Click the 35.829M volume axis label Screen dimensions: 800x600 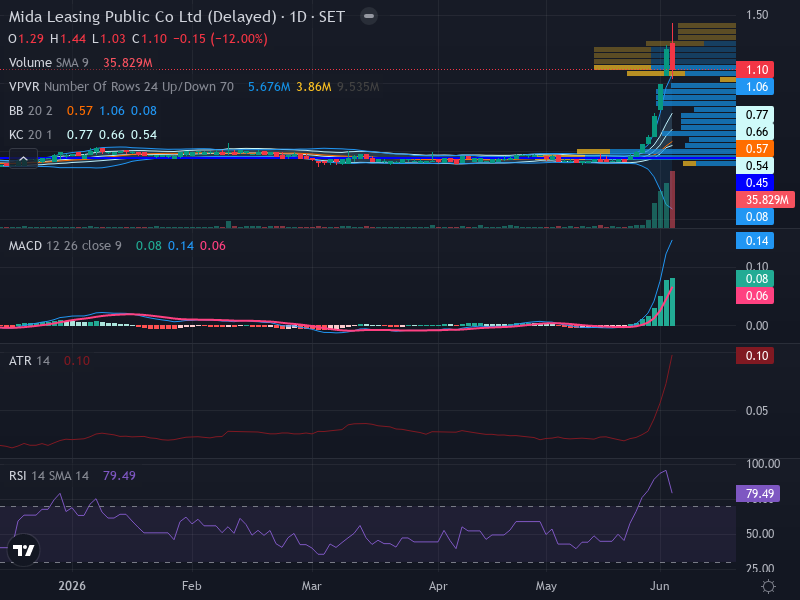(x=765, y=199)
